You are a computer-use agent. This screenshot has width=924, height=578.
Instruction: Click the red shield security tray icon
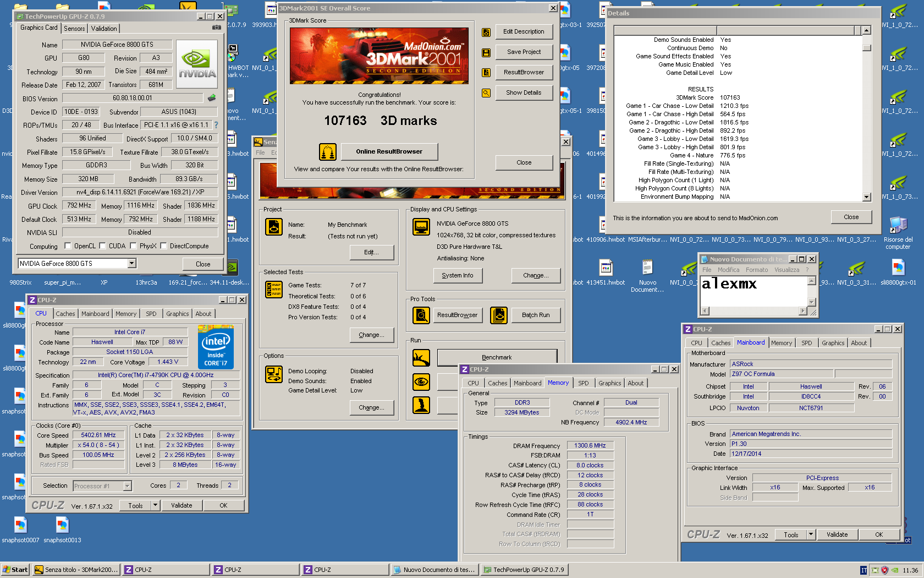coord(884,570)
